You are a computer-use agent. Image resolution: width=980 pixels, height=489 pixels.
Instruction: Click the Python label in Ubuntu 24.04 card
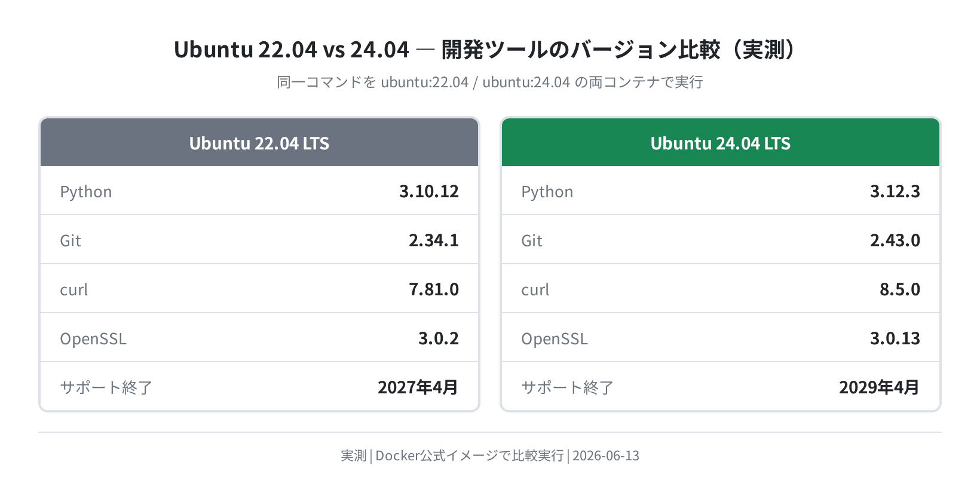pos(547,192)
